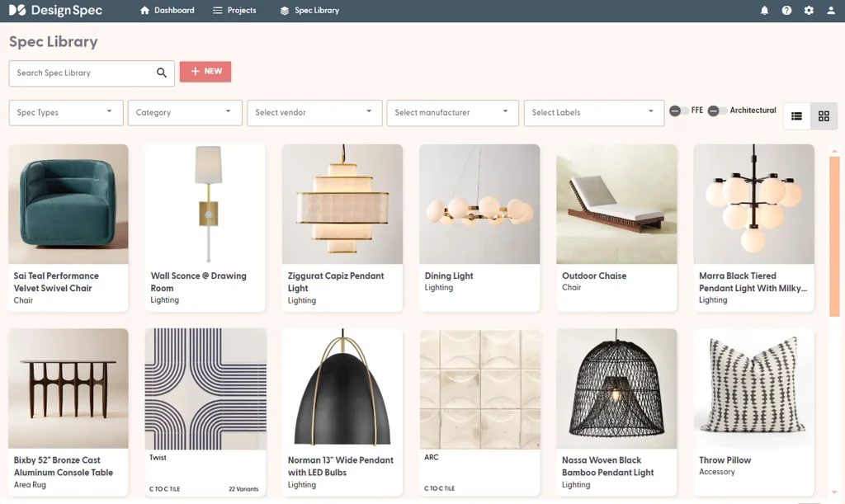The height and width of the screenshot is (504, 845).
Task: Open the Select vendor dropdown
Action: point(314,113)
